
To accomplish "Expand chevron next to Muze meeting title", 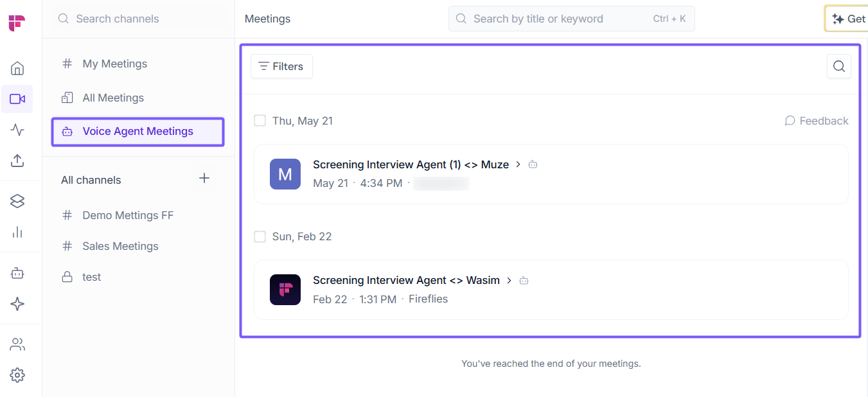I will click(518, 164).
